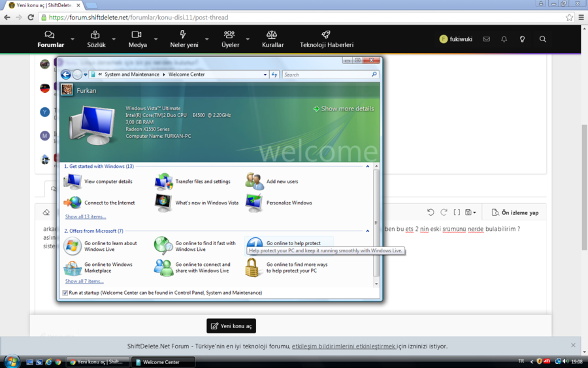
Task: Toggle BB code brackets icon in editor
Action: pos(457,212)
